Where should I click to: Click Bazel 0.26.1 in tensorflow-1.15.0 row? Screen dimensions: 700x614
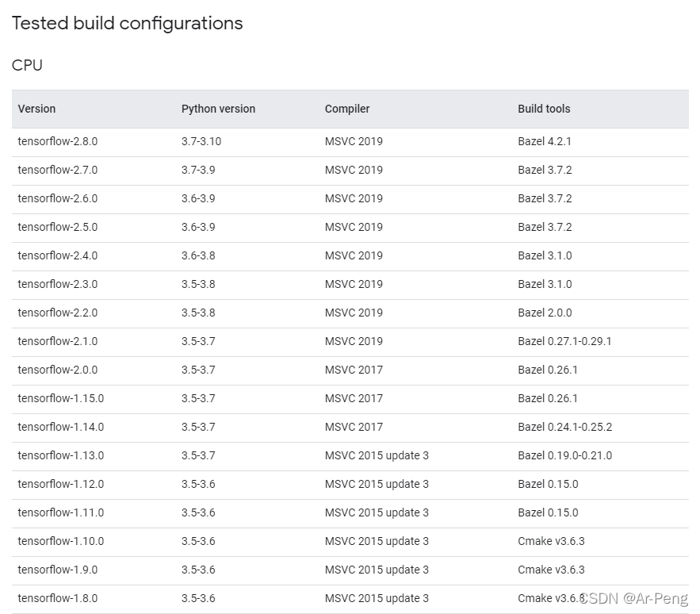coord(548,398)
